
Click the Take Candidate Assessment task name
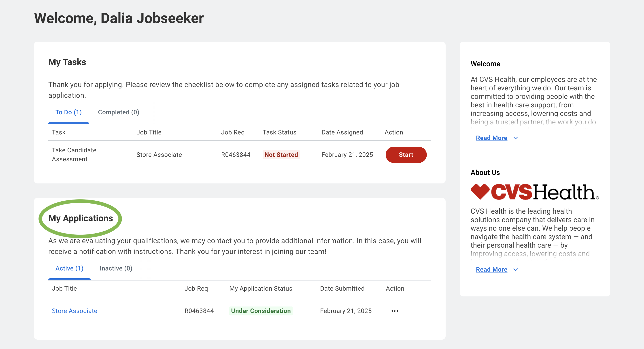[x=74, y=155]
